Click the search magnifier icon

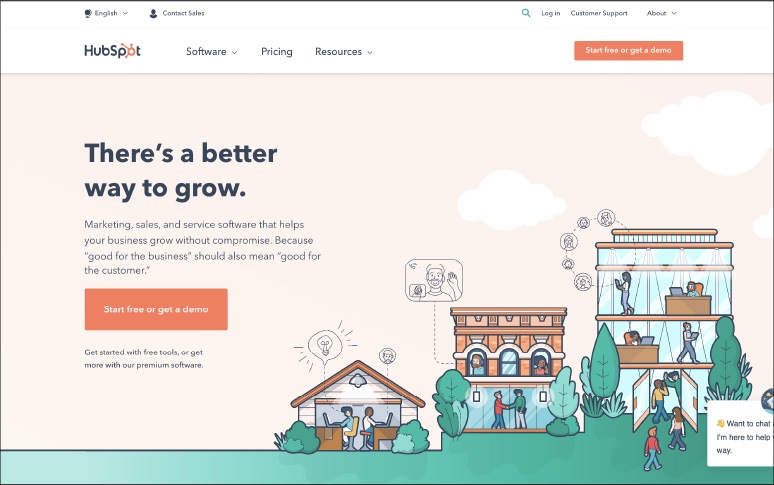tap(526, 13)
